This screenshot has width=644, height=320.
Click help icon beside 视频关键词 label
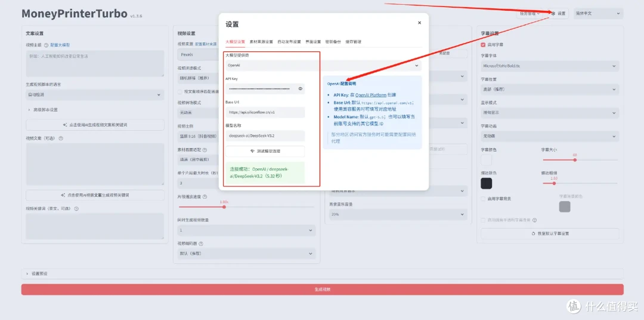(x=76, y=208)
